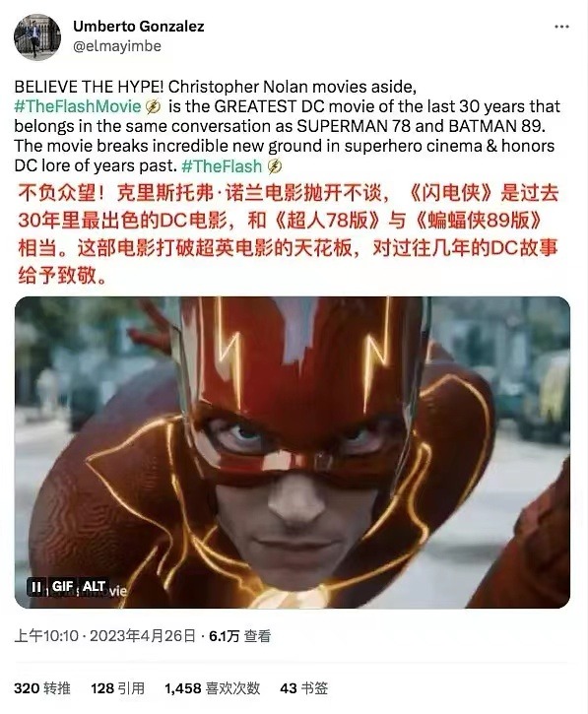Screen dimensions: 588x714
Task: Click the lightning emoji after #TheFlash
Action: 275,166
